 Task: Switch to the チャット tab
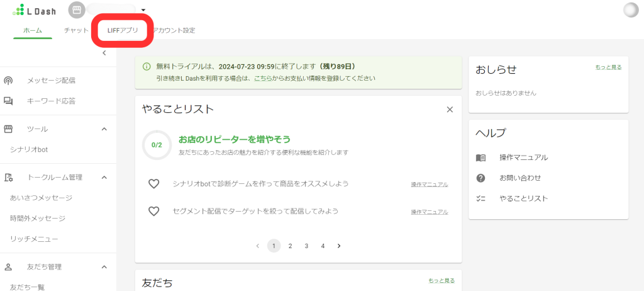click(76, 30)
